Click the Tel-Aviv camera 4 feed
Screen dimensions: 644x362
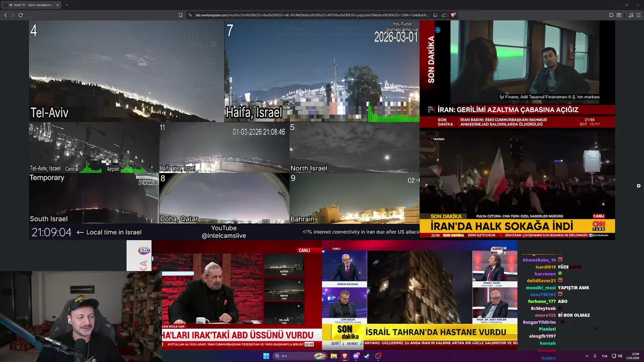pyautogui.click(x=126, y=71)
